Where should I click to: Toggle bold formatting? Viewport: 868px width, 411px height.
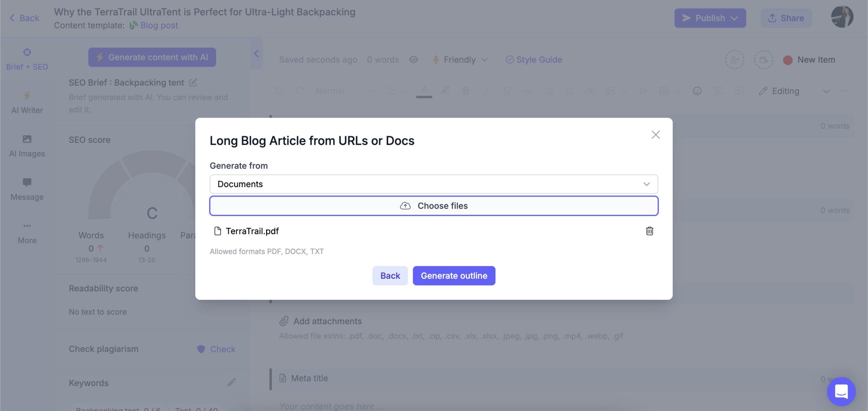(466, 91)
